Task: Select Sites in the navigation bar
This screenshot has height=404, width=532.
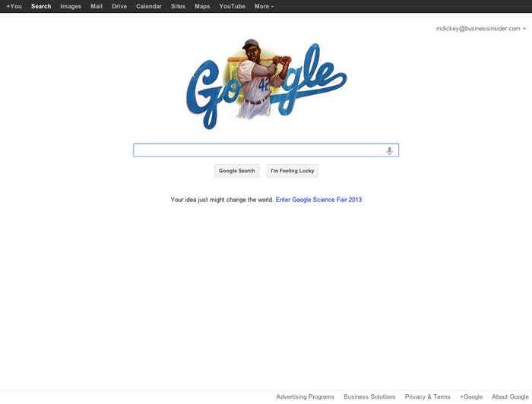Action: click(x=178, y=6)
